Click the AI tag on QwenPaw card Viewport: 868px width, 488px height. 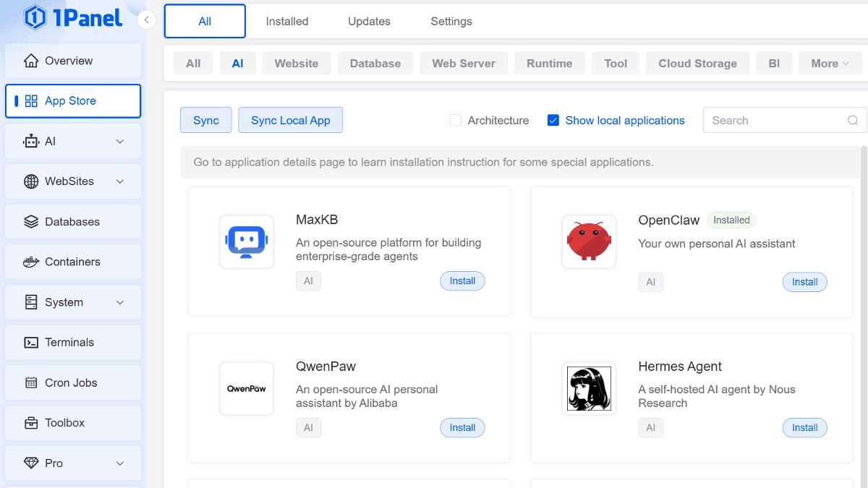pyautogui.click(x=308, y=427)
